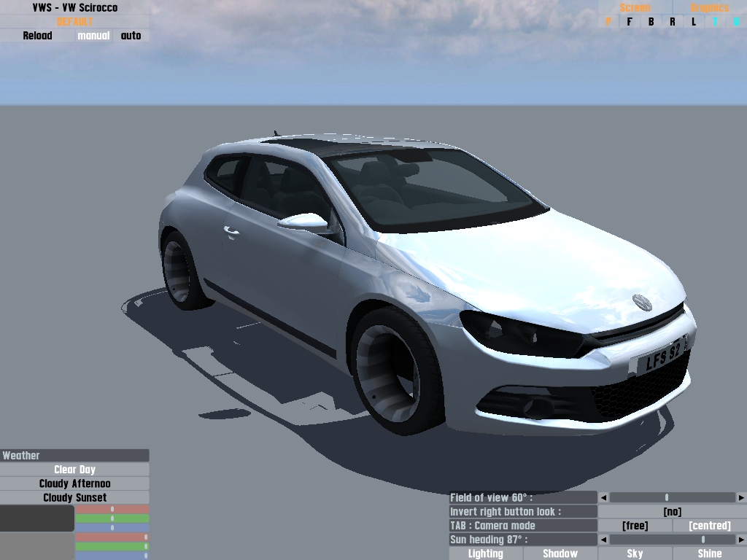Click the Weather panel header

75,455
